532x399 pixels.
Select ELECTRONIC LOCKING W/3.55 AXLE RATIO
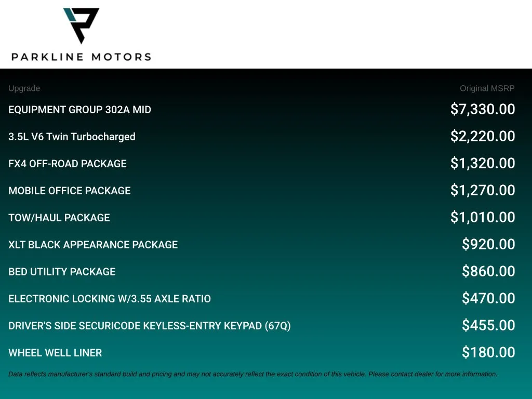110,299
